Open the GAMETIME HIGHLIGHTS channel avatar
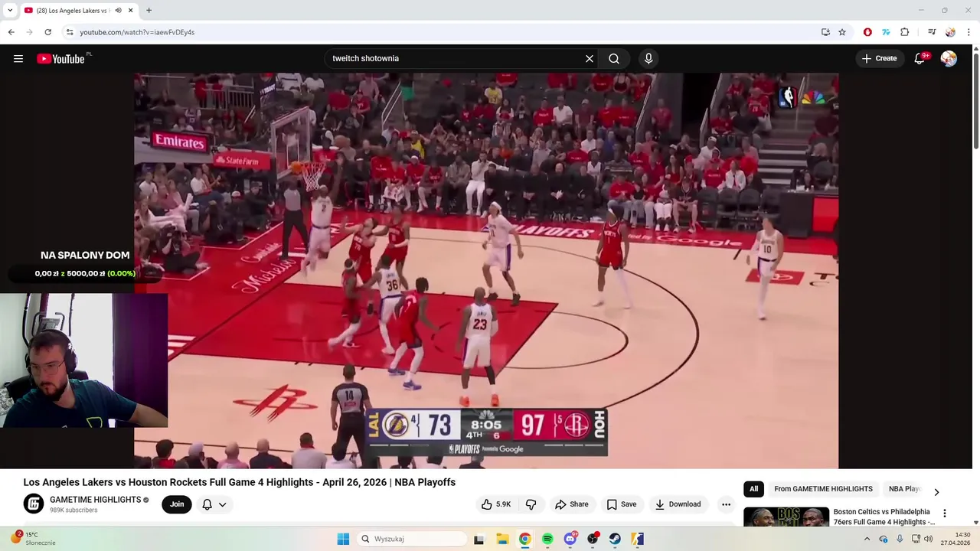 pyautogui.click(x=34, y=504)
